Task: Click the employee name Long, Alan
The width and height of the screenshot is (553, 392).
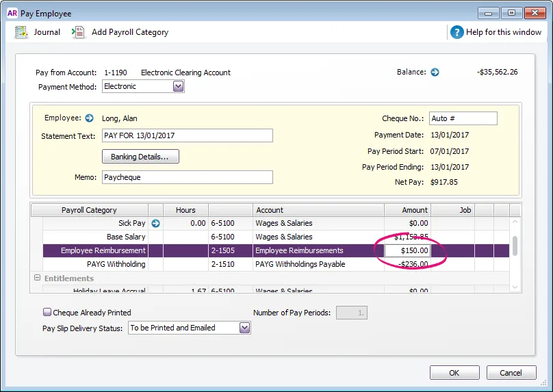Action: (120, 118)
